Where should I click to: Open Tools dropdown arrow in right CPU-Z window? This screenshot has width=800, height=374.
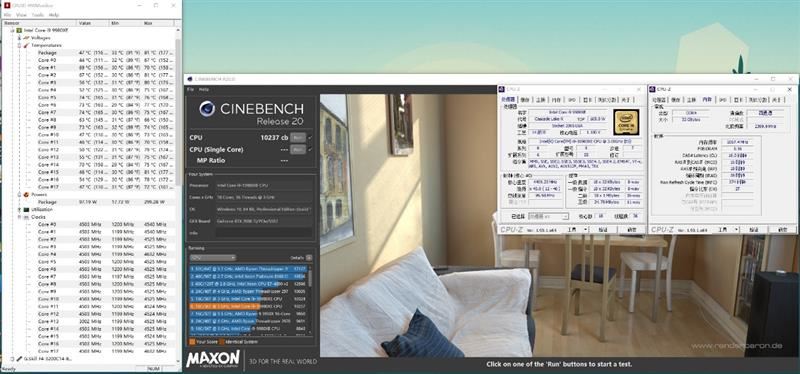click(x=737, y=230)
